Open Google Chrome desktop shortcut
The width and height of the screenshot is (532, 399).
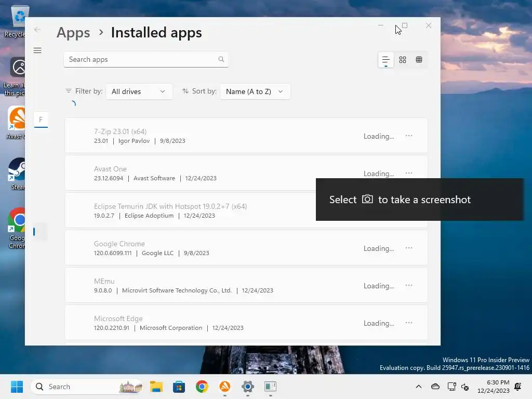(x=17, y=228)
